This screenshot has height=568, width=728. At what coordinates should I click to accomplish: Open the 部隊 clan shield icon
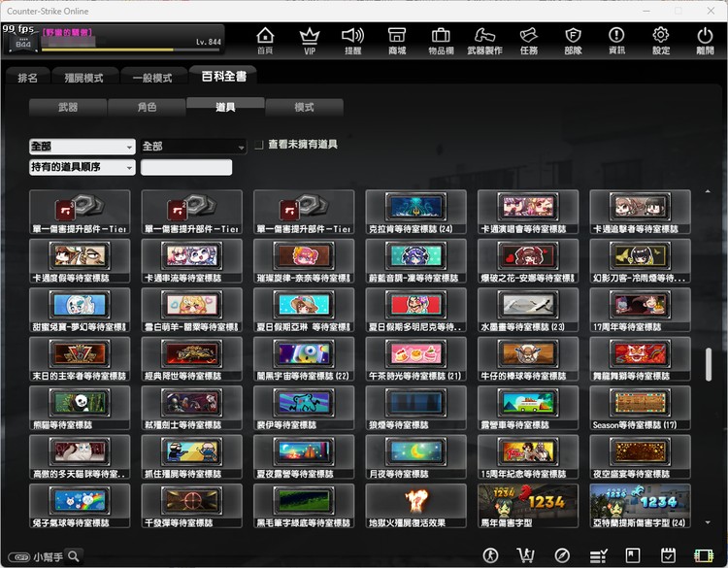tap(573, 41)
